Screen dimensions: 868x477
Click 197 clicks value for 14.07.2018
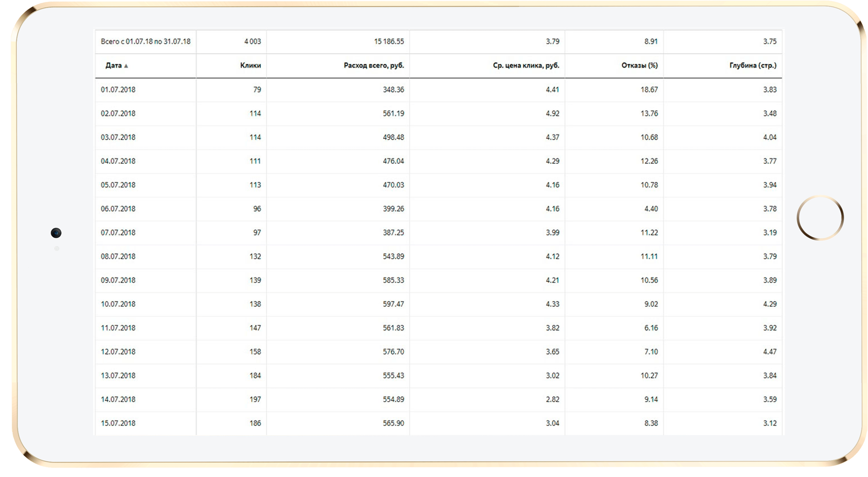point(255,399)
